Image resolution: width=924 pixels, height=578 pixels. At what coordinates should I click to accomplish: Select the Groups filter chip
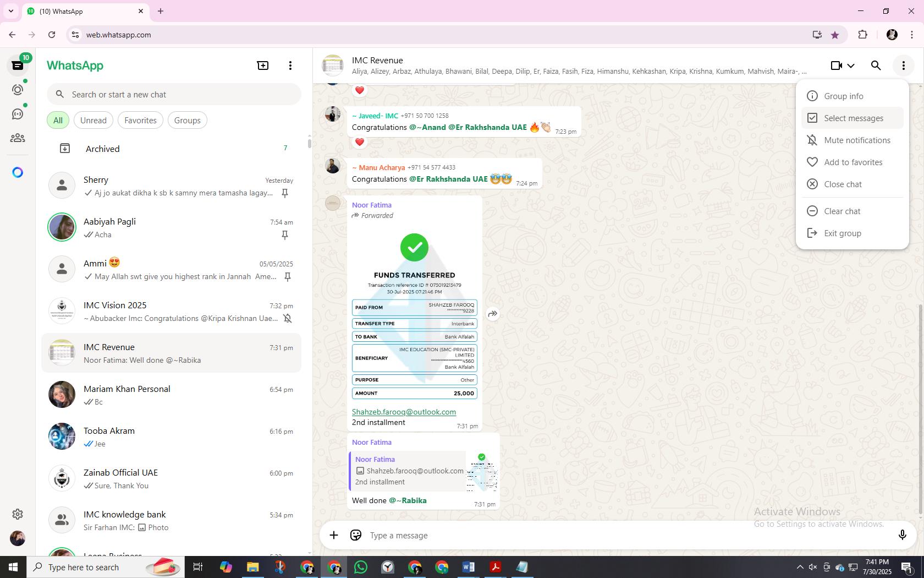[187, 120]
